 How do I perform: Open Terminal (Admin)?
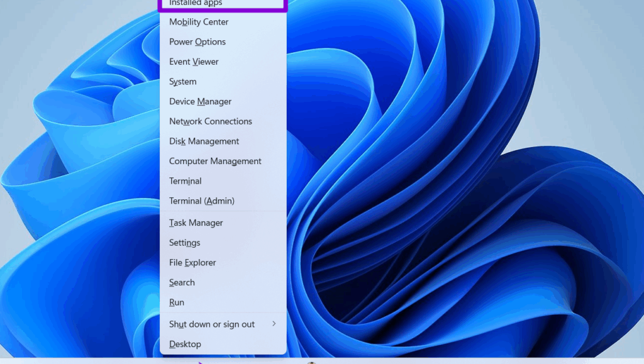pos(201,201)
